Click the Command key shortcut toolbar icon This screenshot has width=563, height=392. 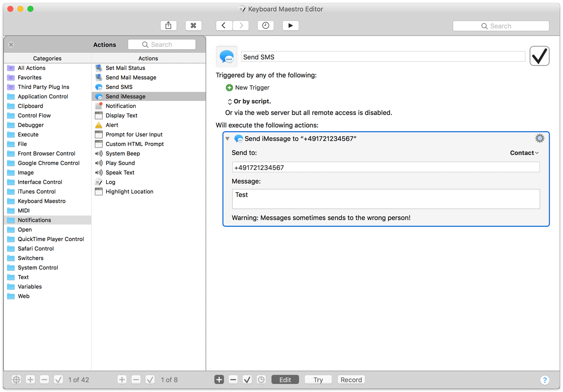point(194,26)
